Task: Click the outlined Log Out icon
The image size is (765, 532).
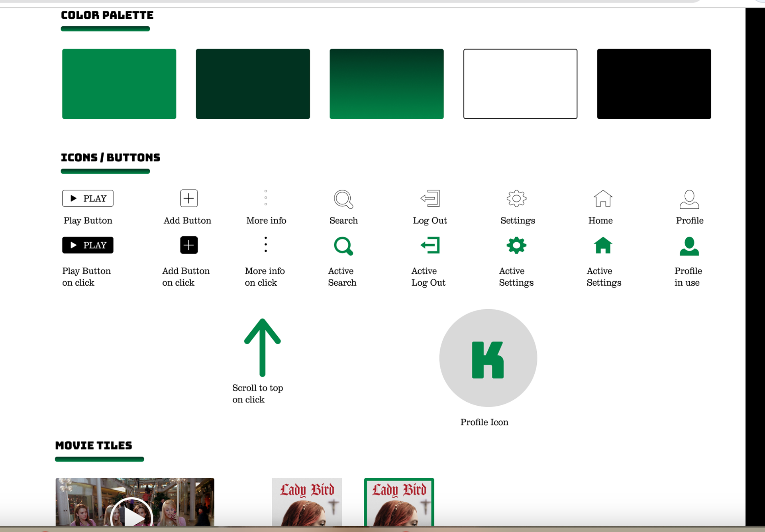Action: tap(430, 198)
